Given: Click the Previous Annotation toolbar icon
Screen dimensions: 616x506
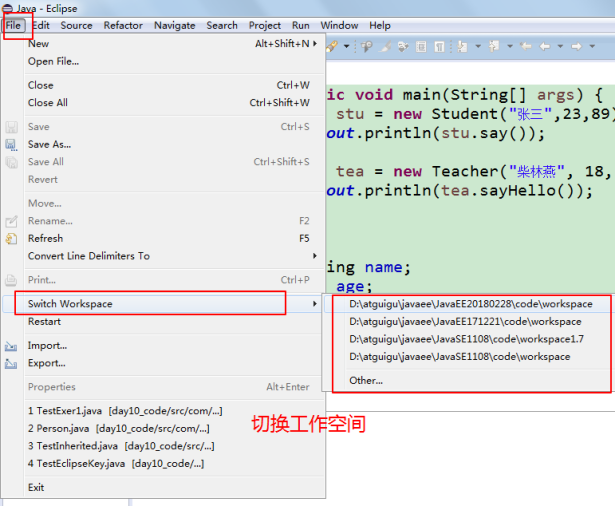Looking at the screenshot, I should (494, 47).
